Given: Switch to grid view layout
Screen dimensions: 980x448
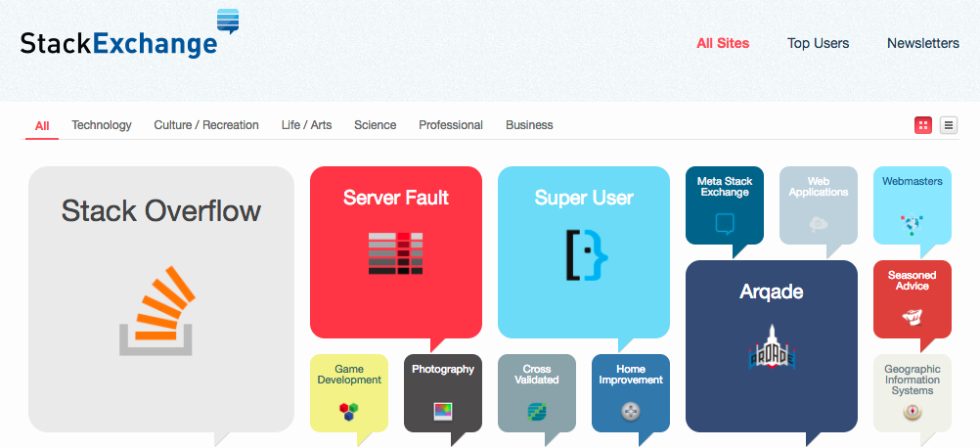Looking at the screenshot, I should pos(922,125).
